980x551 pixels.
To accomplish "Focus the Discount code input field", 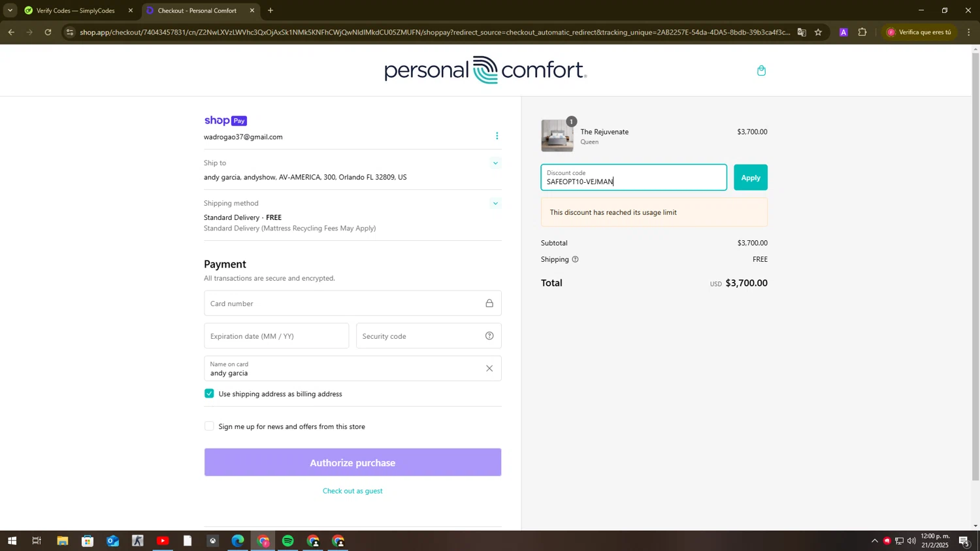I will pyautogui.click(x=634, y=178).
